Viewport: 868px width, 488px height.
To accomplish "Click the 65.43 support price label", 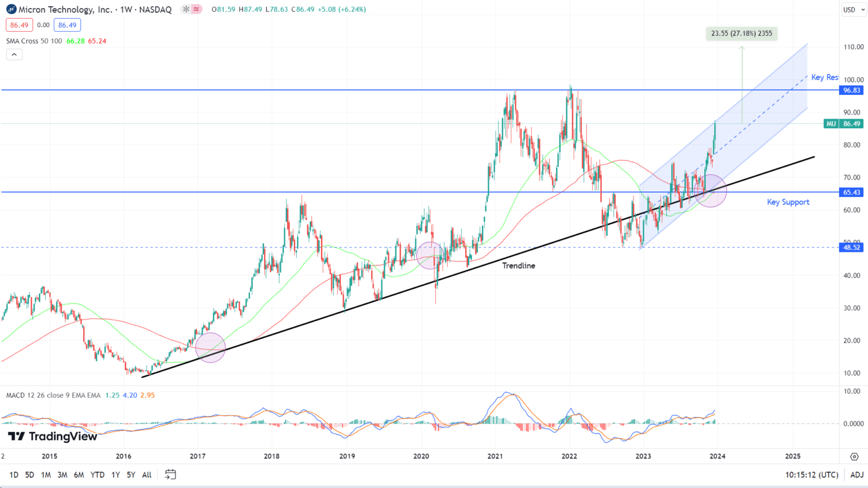I will click(851, 193).
